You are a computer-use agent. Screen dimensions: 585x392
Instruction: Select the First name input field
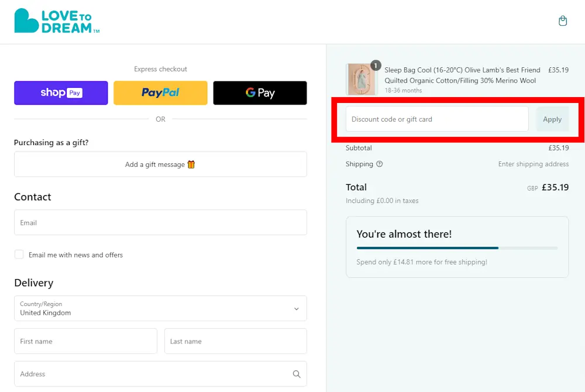(85, 341)
